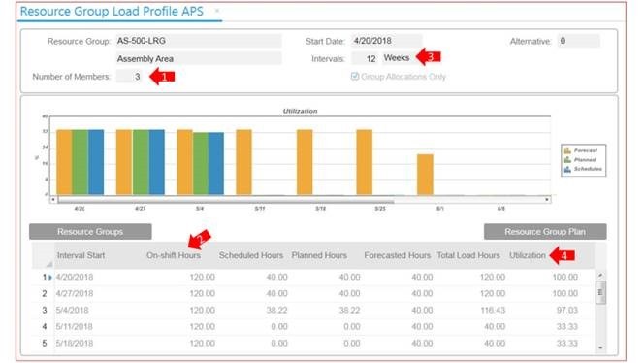644x363 pixels.
Task: Sort by the Utilization column header
Action: [x=528, y=255]
